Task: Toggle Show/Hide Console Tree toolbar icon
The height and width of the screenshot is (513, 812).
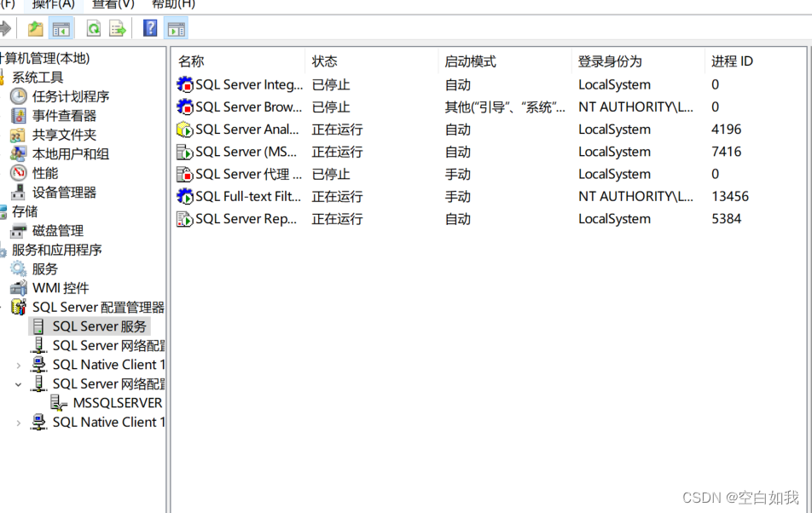Action: pyautogui.click(x=61, y=28)
